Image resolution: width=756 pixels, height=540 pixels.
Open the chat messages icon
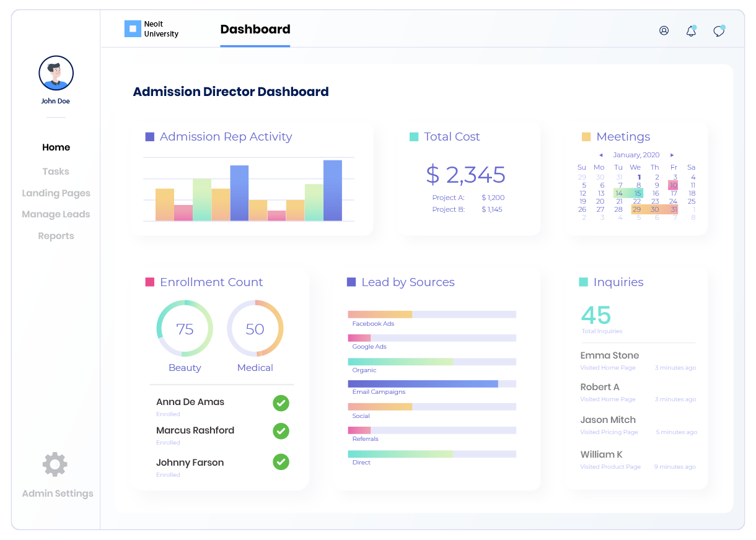tap(719, 30)
